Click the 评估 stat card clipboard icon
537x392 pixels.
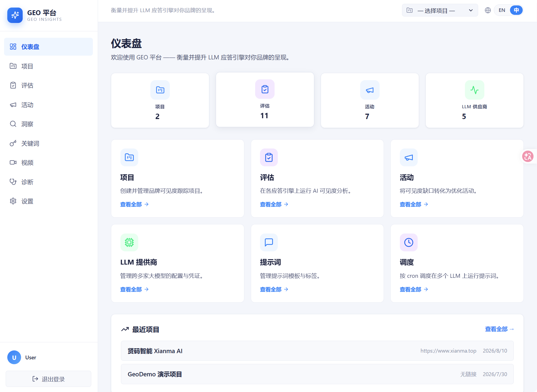[x=265, y=89]
